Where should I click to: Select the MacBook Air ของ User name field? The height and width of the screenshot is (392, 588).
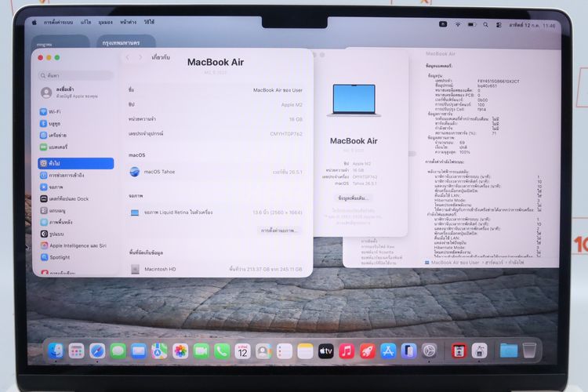[278, 90]
